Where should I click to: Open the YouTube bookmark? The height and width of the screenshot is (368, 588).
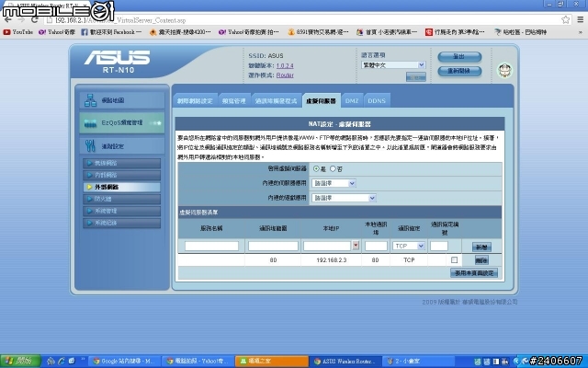[x=18, y=32]
